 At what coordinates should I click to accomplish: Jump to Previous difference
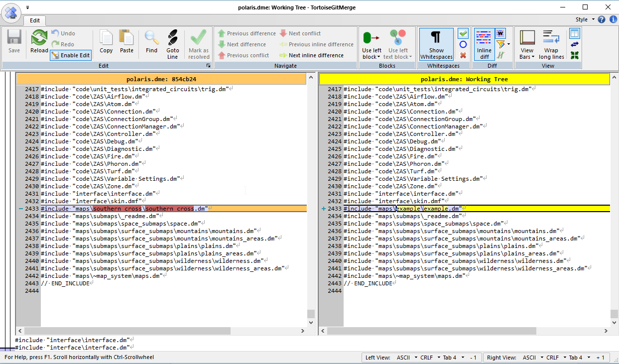[x=247, y=33]
